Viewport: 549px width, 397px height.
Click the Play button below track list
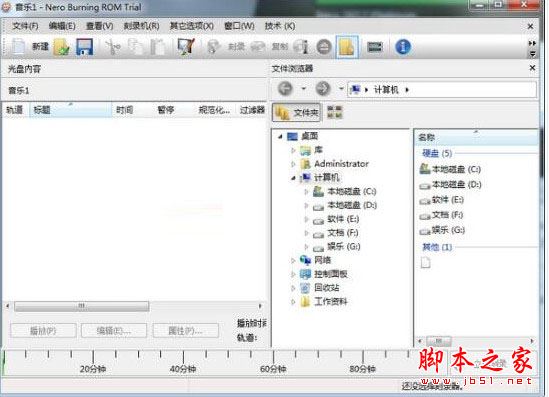(43, 330)
